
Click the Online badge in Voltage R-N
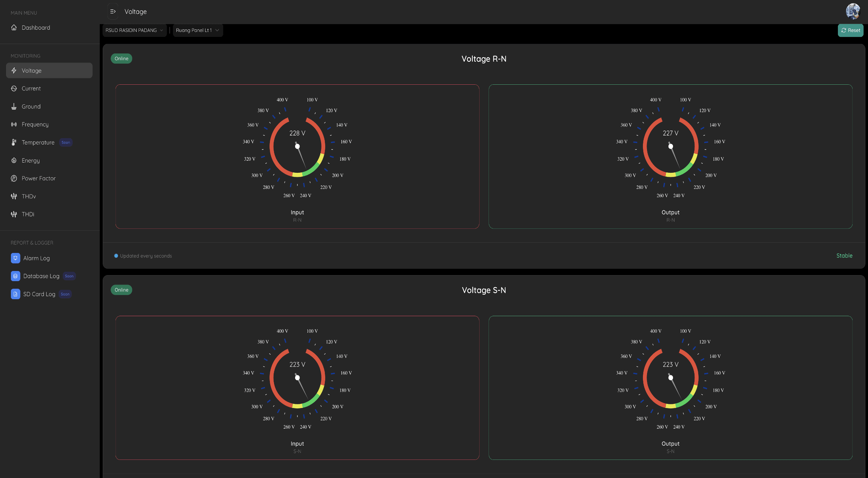tap(121, 59)
